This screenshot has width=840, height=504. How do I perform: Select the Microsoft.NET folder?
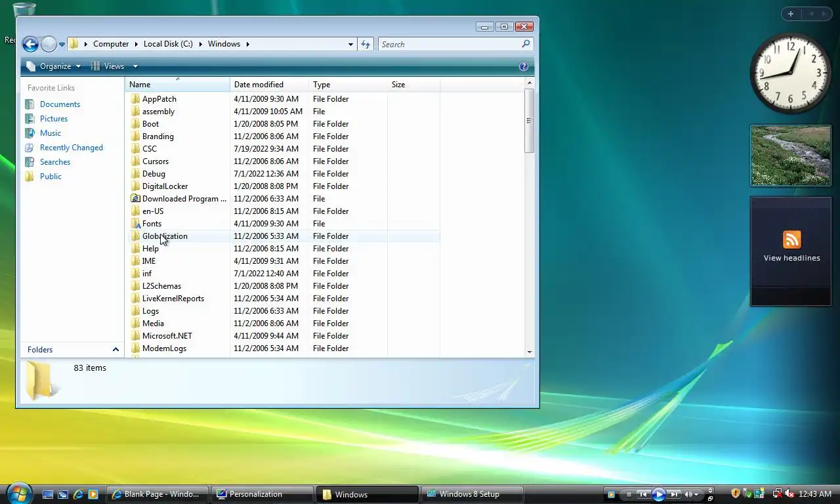coord(167,336)
